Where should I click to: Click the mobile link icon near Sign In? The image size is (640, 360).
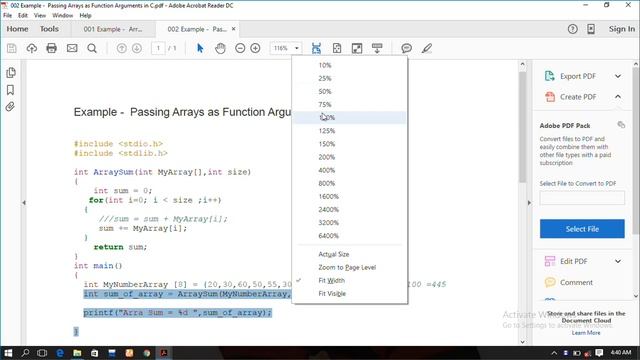(591, 29)
